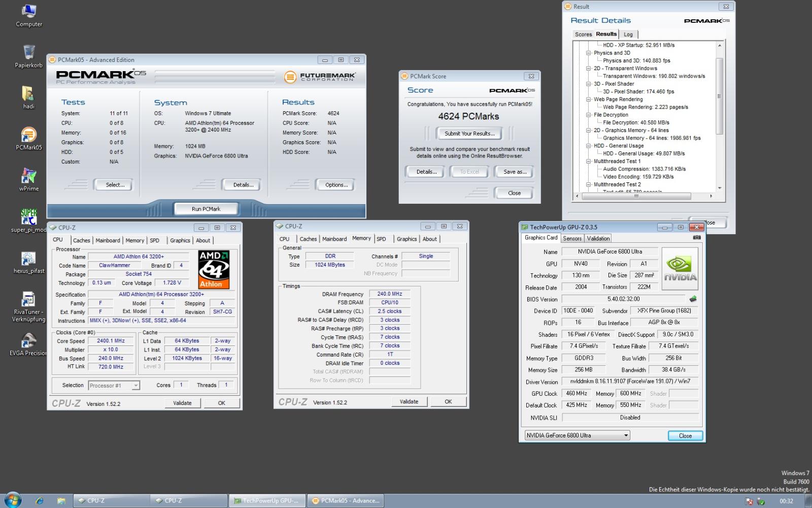Click horizontal scrollbar in Result Details
This screenshot has width=812, height=508.
coord(636,196)
